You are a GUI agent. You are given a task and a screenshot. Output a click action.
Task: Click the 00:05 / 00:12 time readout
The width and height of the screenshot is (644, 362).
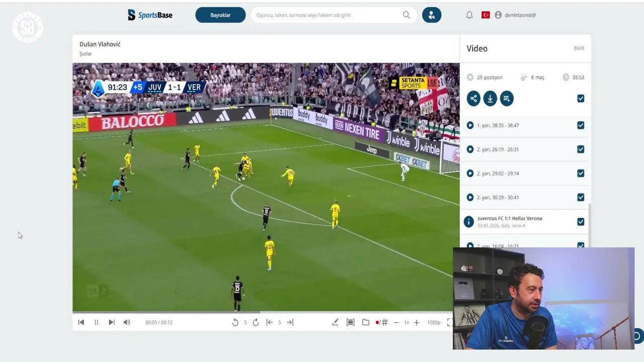(x=159, y=322)
